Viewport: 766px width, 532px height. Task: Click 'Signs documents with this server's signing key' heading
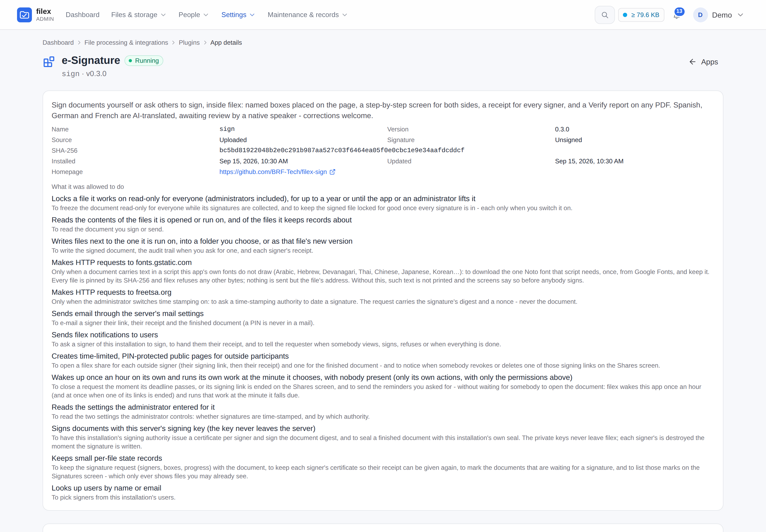point(183,428)
